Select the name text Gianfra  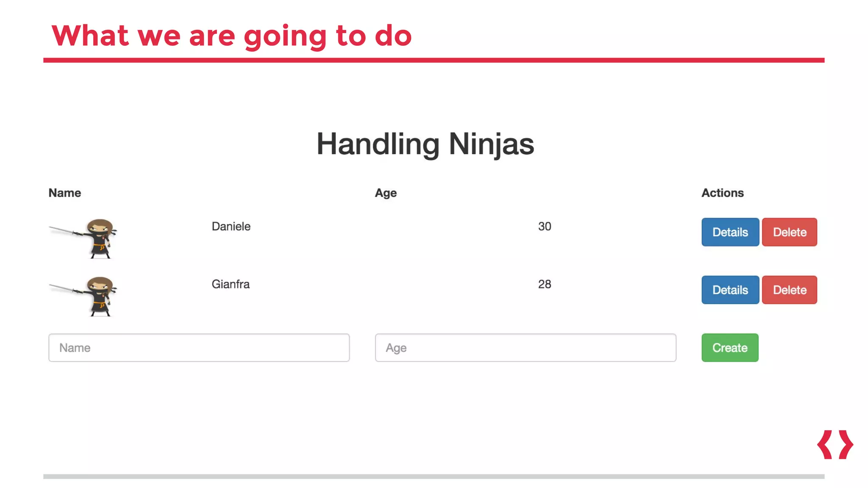tap(231, 284)
